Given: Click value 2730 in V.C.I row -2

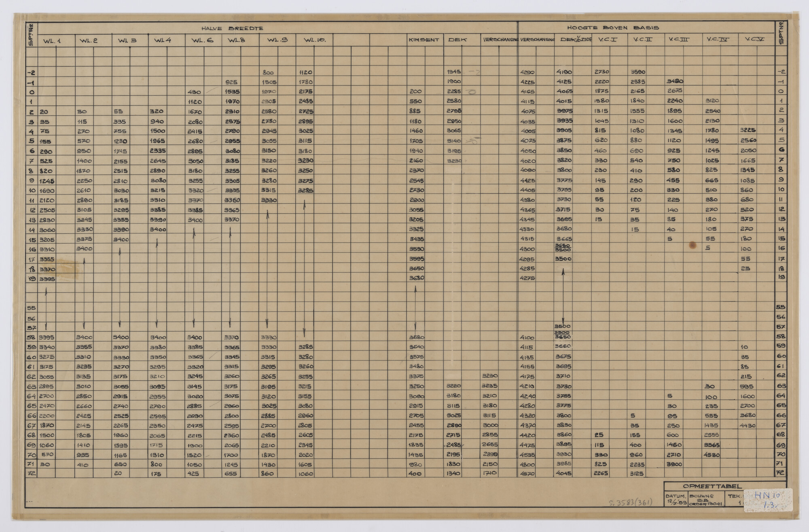Looking at the screenshot, I should (602, 72).
